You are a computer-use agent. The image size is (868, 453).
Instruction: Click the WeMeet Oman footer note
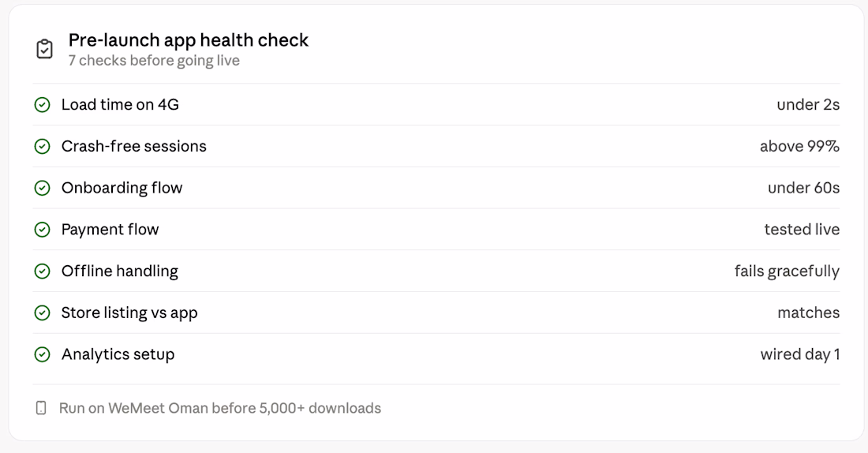220,408
